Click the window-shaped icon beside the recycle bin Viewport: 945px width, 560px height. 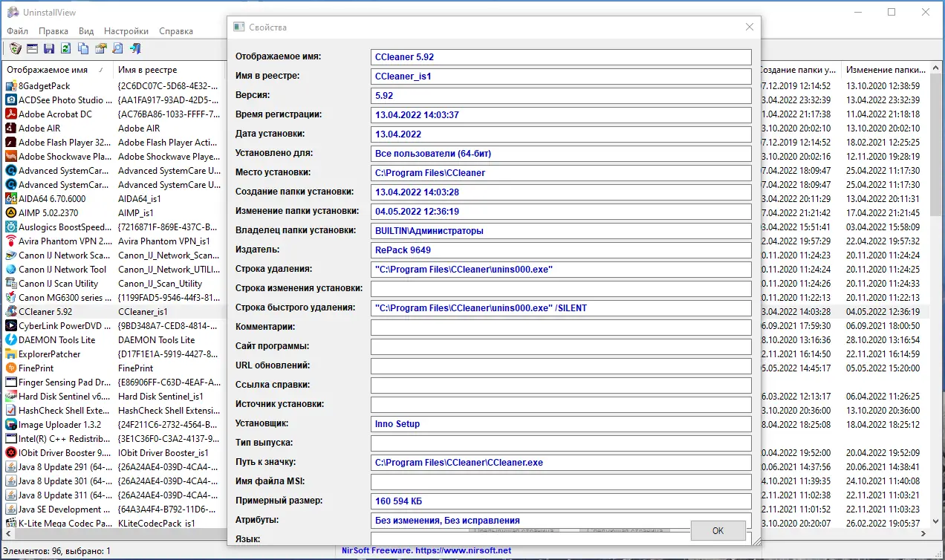[x=32, y=49]
